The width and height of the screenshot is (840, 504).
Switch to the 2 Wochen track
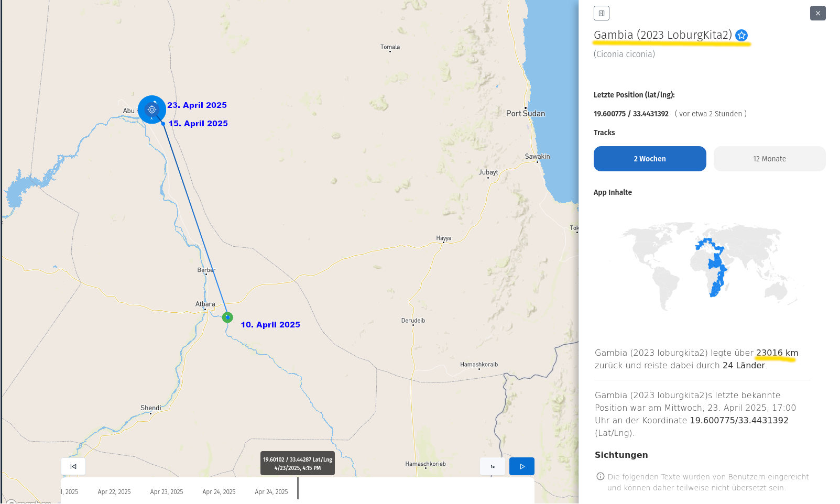(x=649, y=159)
